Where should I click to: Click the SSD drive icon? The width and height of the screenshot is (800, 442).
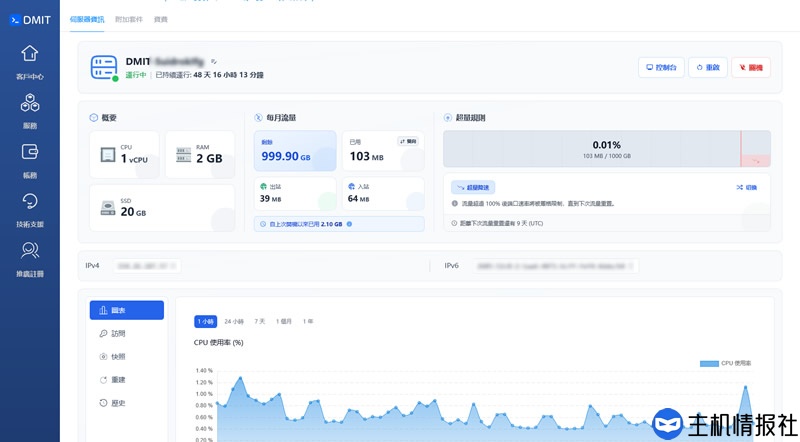[x=108, y=208]
